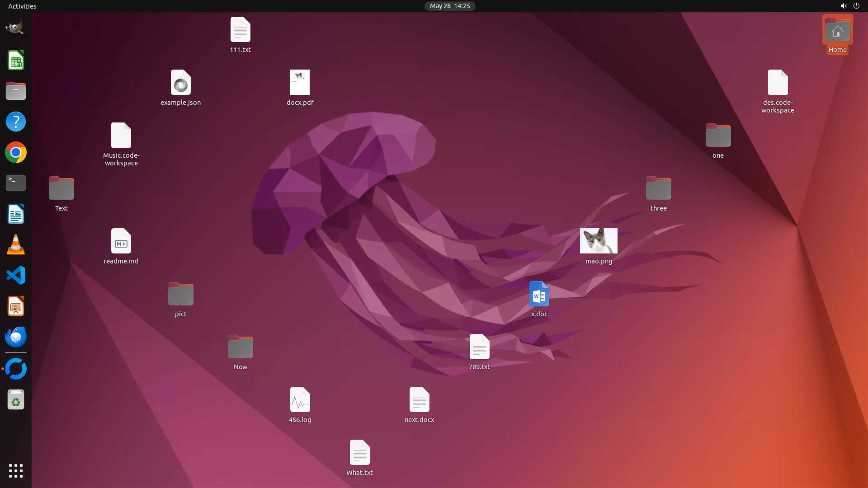Click the Activities button

click(22, 6)
